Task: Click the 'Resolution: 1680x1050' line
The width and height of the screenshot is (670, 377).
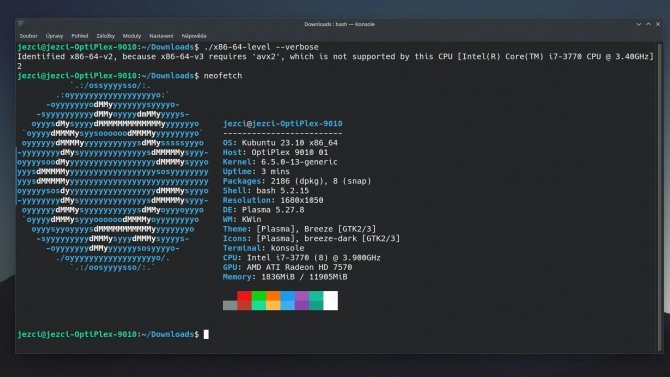Action: tap(273, 200)
